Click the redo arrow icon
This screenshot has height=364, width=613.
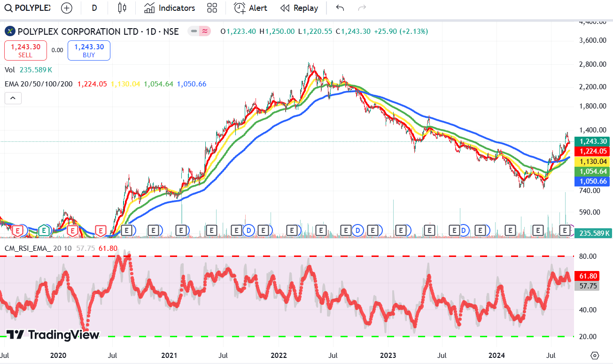pos(362,8)
